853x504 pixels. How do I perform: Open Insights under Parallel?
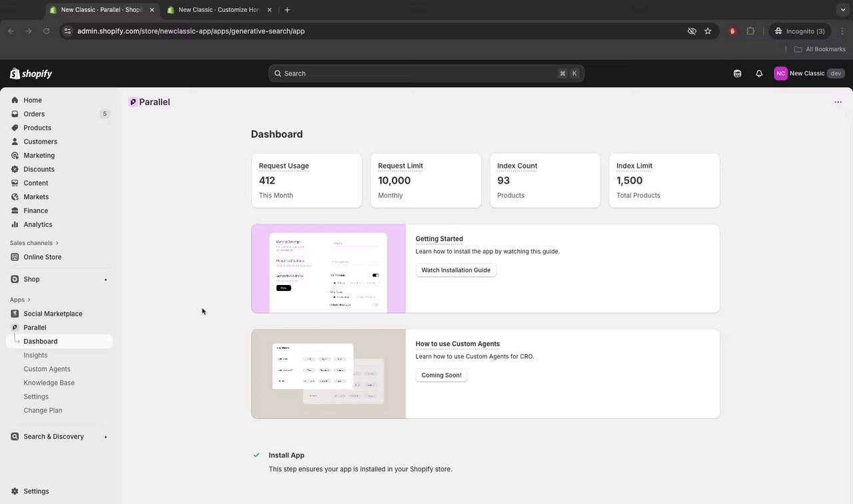point(35,356)
